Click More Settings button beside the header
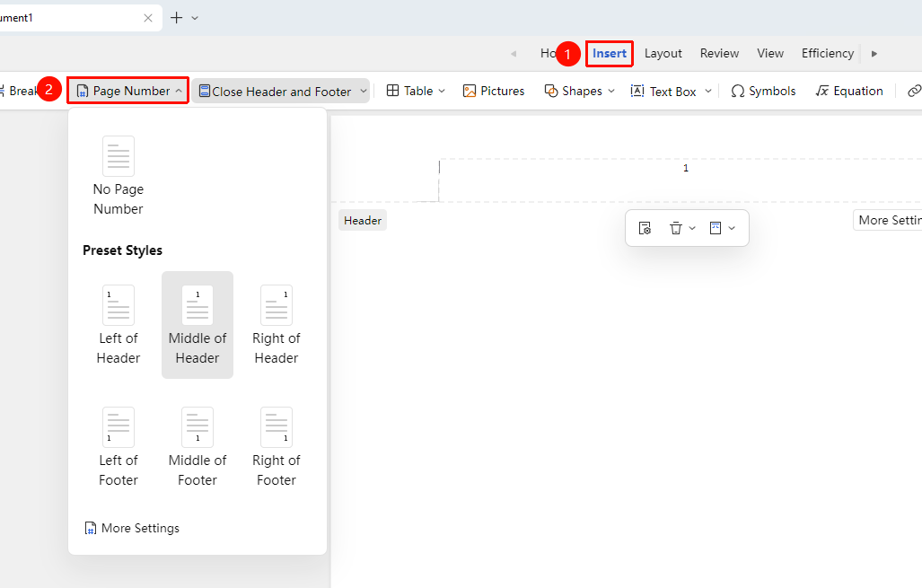This screenshot has height=588, width=922. [888, 221]
